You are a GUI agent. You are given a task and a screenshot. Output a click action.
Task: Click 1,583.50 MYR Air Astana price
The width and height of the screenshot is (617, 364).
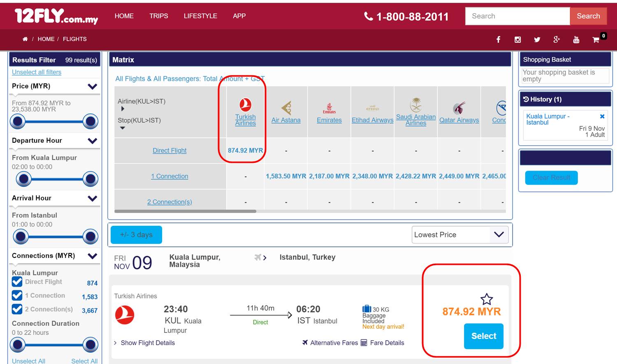coord(286,176)
